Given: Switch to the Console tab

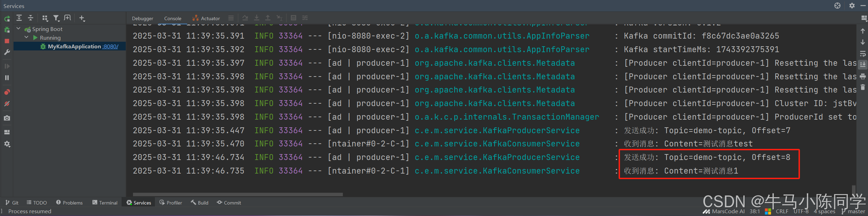Looking at the screenshot, I should tap(173, 18).
